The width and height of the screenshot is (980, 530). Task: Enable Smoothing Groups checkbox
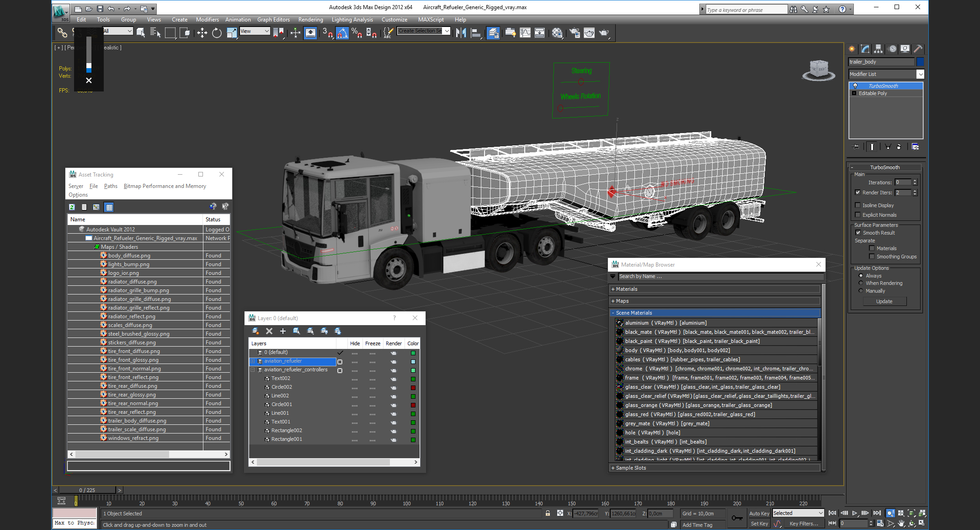(x=872, y=257)
